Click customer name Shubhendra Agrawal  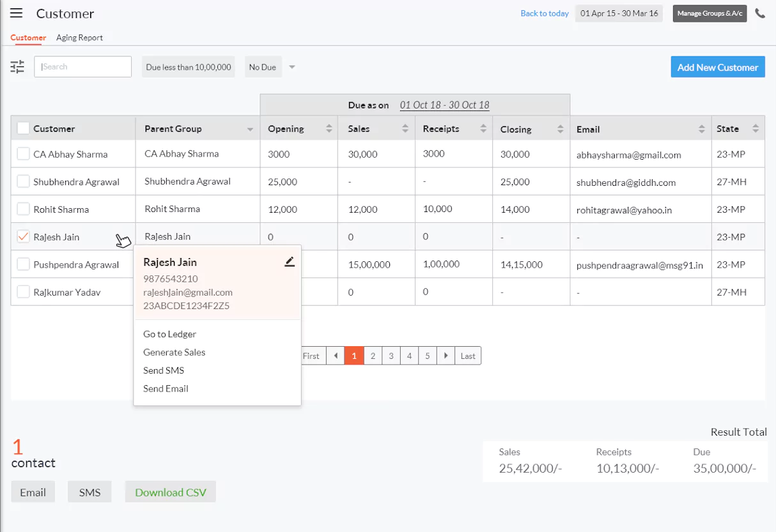76,181
